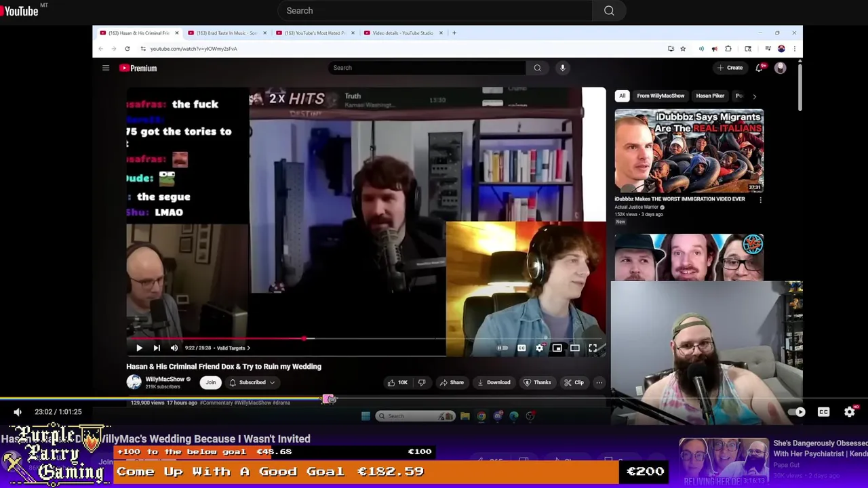
Task: Open inner player settings gear
Action: 540,348
